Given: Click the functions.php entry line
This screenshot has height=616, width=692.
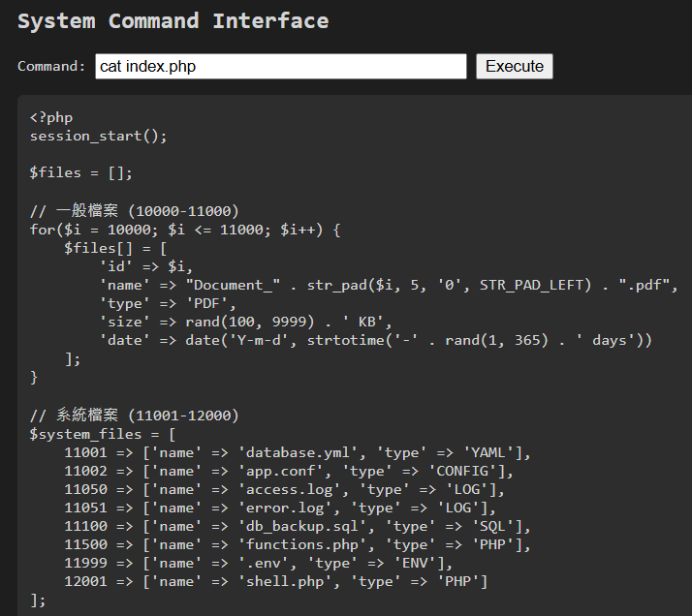Looking at the screenshot, I should coord(297,545).
